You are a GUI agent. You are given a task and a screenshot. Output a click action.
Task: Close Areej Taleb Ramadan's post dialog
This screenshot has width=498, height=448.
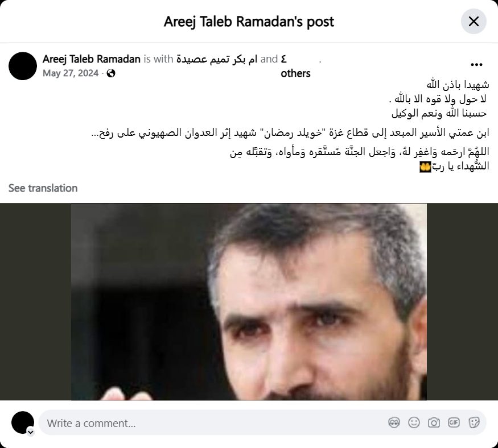click(x=474, y=22)
